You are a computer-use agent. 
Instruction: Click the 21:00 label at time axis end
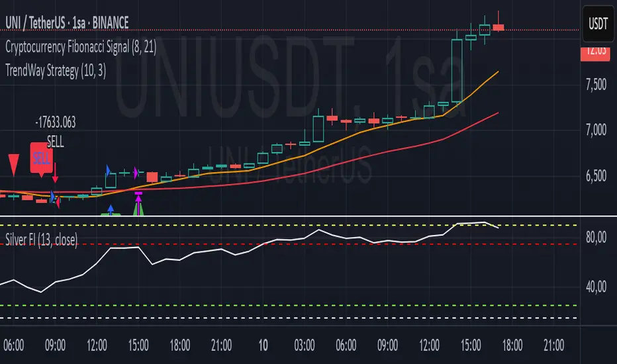(x=553, y=345)
